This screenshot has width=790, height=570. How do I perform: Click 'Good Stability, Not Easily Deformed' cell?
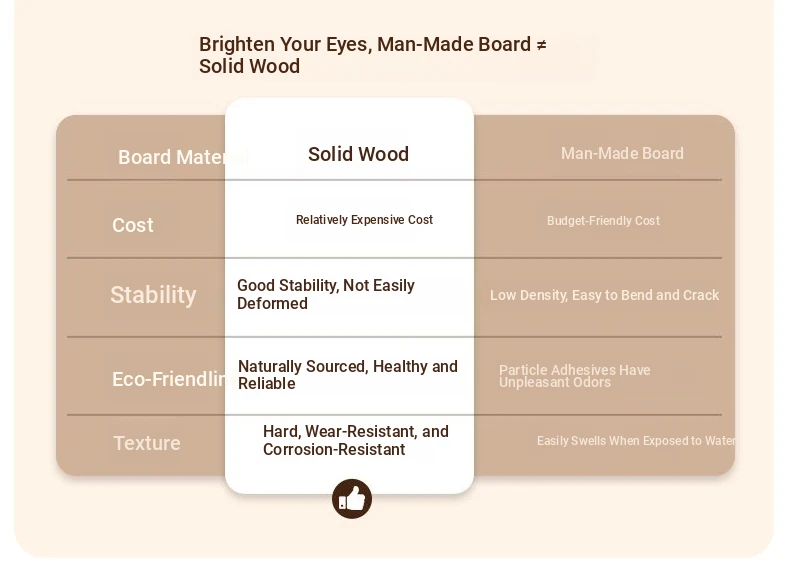(x=325, y=294)
